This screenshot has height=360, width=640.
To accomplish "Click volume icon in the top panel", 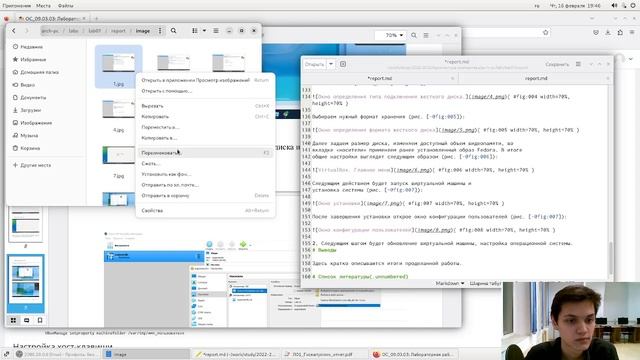I will [x=614, y=6].
